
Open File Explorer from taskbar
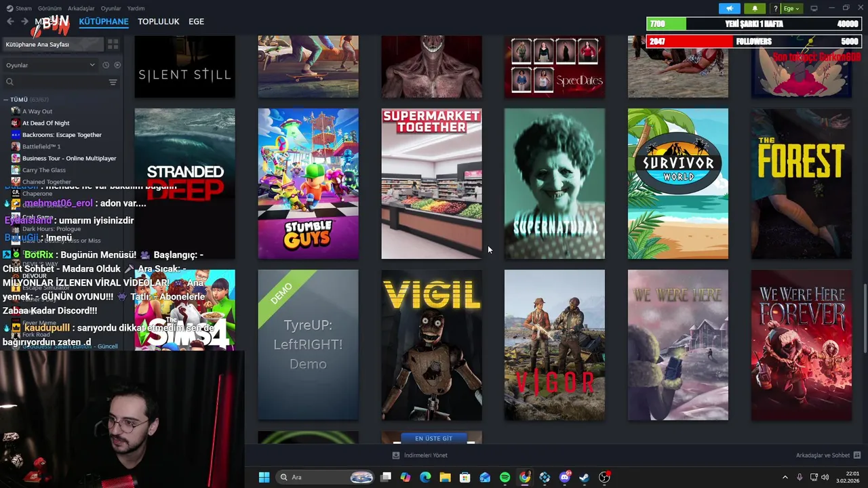[x=445, y=477]
